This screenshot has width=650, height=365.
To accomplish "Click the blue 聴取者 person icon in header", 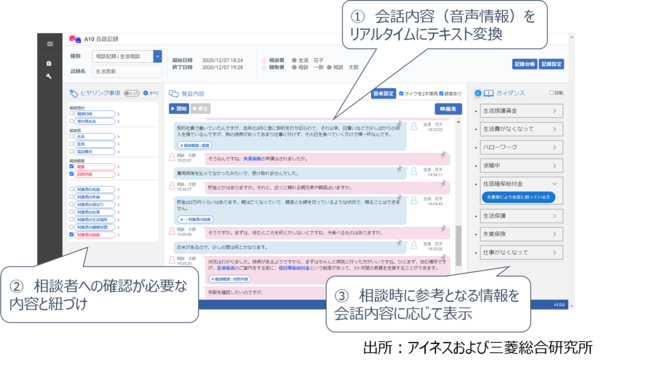I will click(x=264, y=67).
